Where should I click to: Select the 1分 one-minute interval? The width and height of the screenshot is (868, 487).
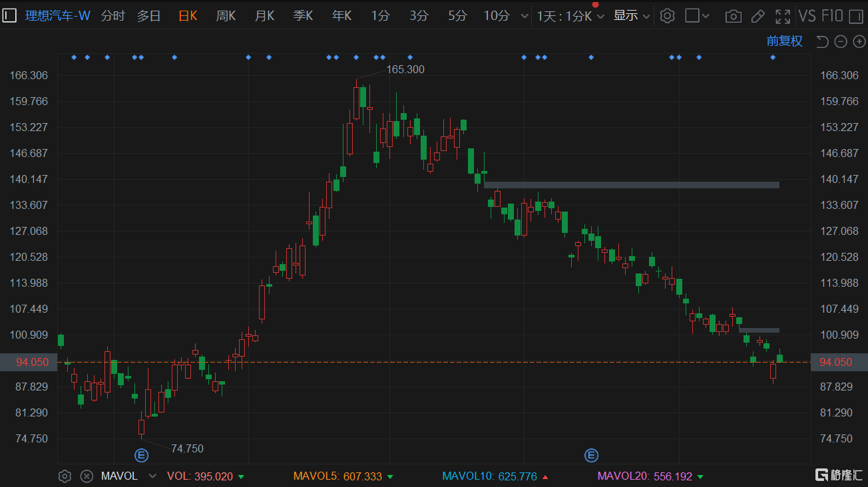click(x=380, y=16)
